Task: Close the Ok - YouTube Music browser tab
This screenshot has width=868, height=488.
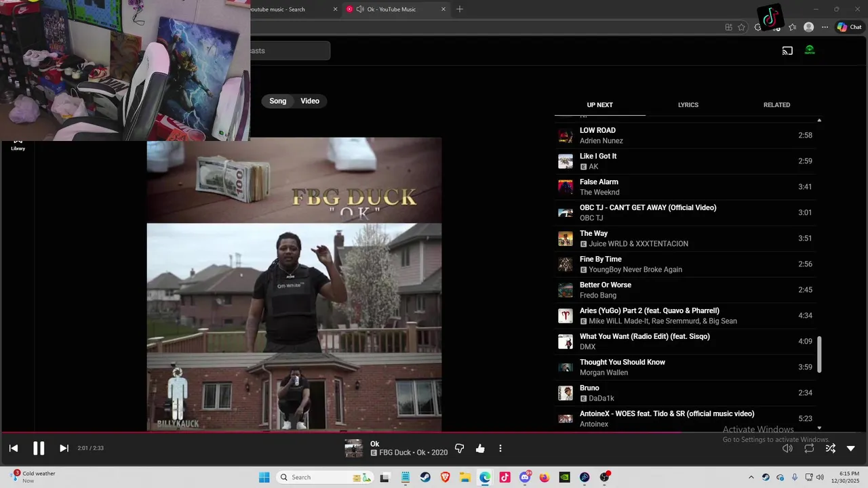Action: tap(443, 9)
